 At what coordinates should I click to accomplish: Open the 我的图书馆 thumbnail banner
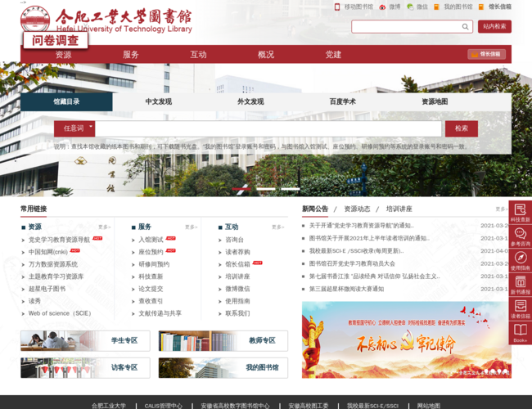click(223, 368)
